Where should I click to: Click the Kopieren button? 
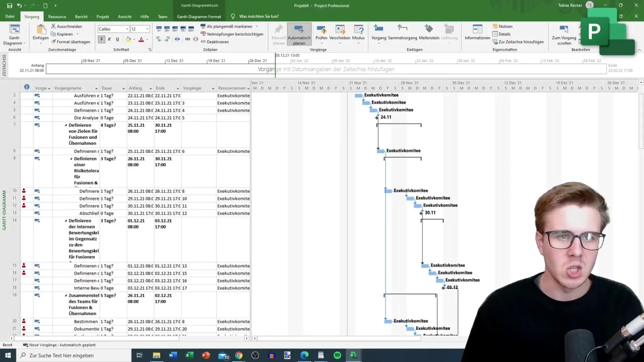coord(62,34)
